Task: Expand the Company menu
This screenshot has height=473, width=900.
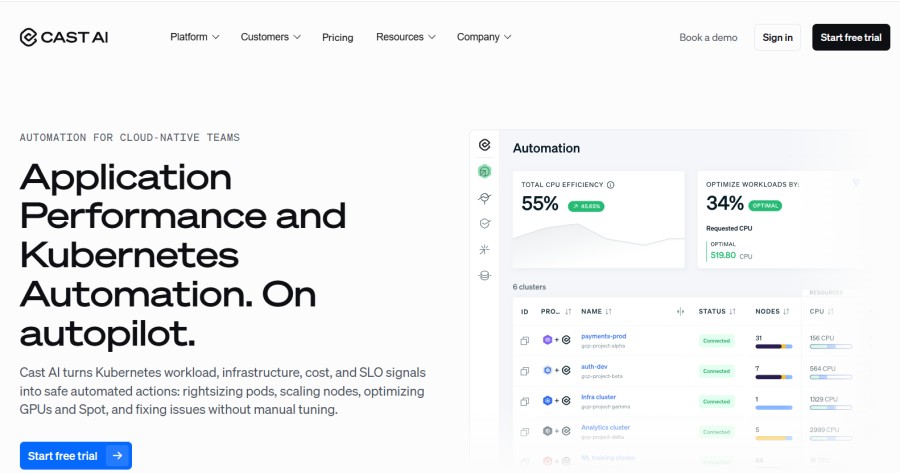Action: click(x=484, y=37)
